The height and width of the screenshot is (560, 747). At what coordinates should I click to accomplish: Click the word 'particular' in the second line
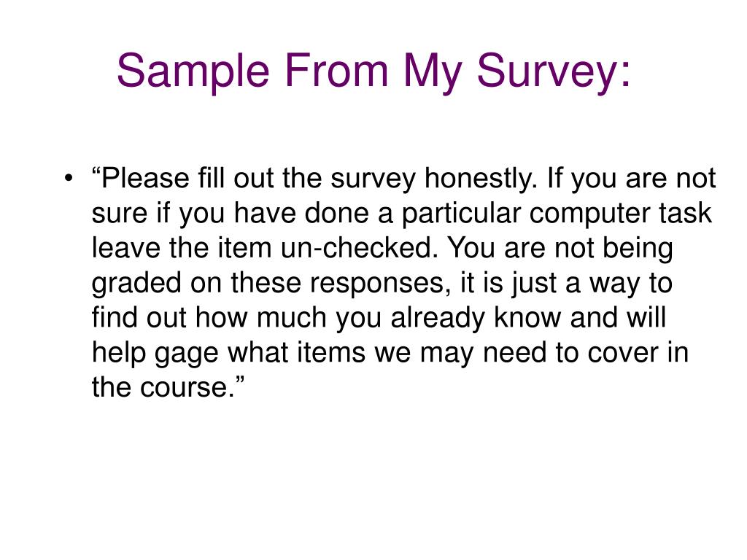click(461, 214)
